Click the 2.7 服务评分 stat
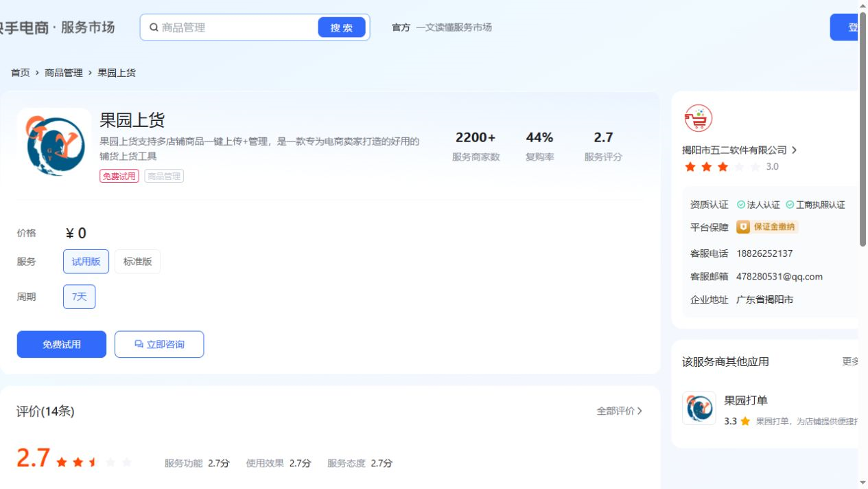The image size is (868, 489). [x=603, y=146]
